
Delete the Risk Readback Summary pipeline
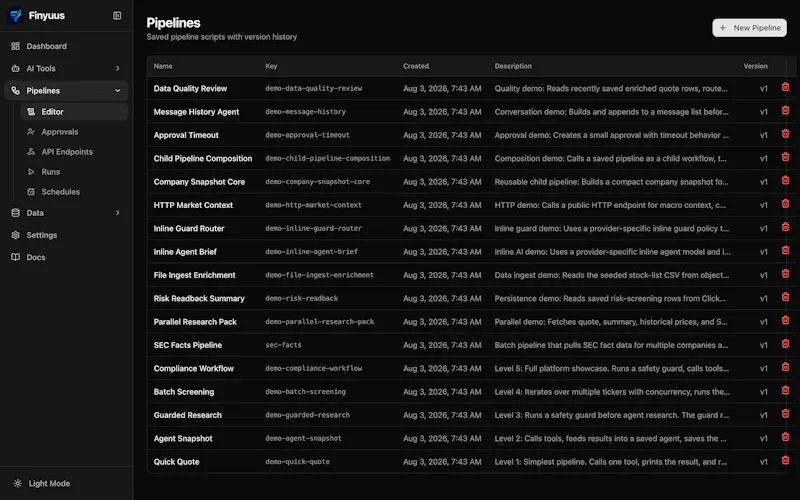[x=785, y=297]
